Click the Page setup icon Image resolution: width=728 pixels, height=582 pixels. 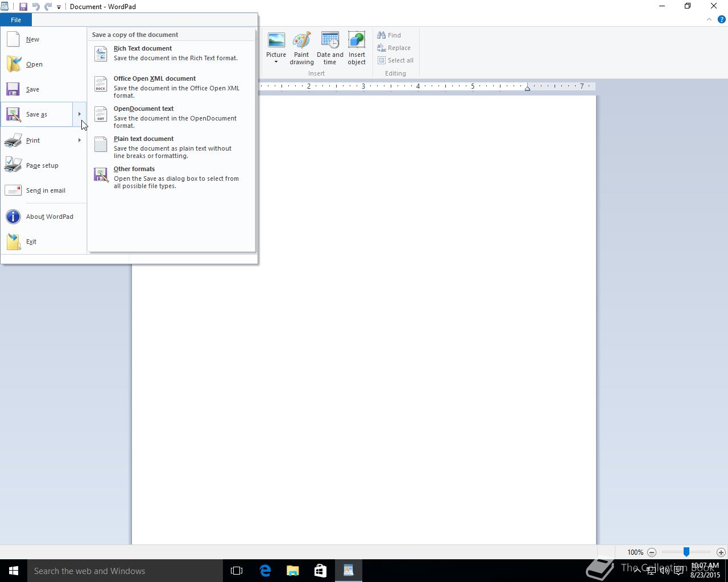tap(13, 165)
